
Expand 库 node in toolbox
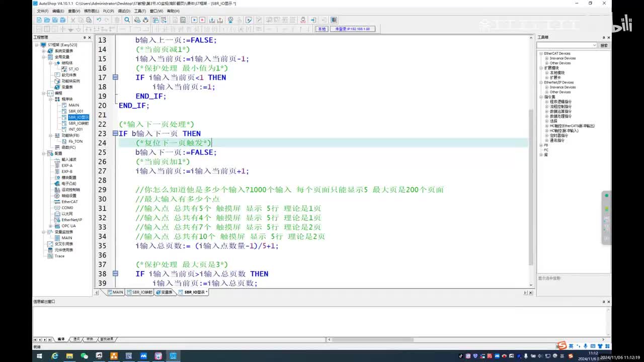pyautogui.click(x=541, y=154)
